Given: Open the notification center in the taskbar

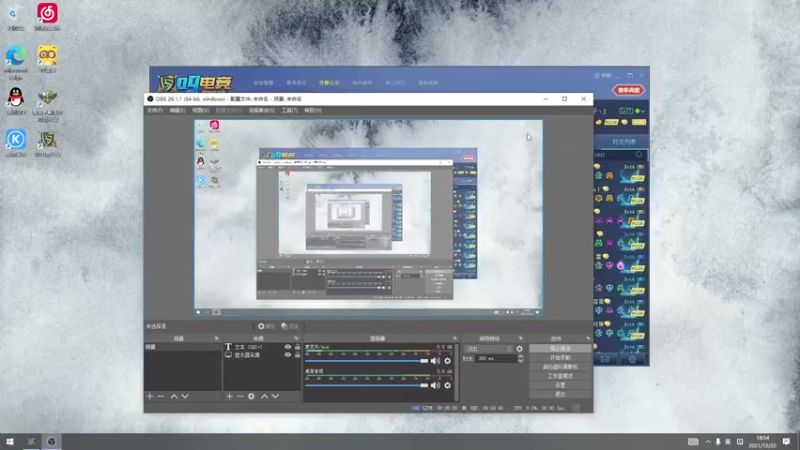Looking at the screenshot, I should tap(786, 442).
